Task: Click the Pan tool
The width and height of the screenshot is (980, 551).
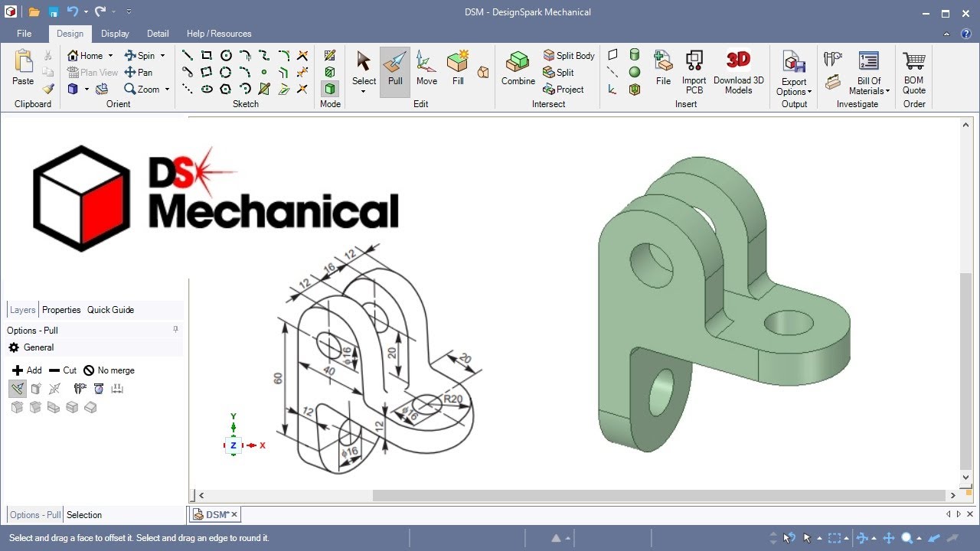Action: point(139,72)
